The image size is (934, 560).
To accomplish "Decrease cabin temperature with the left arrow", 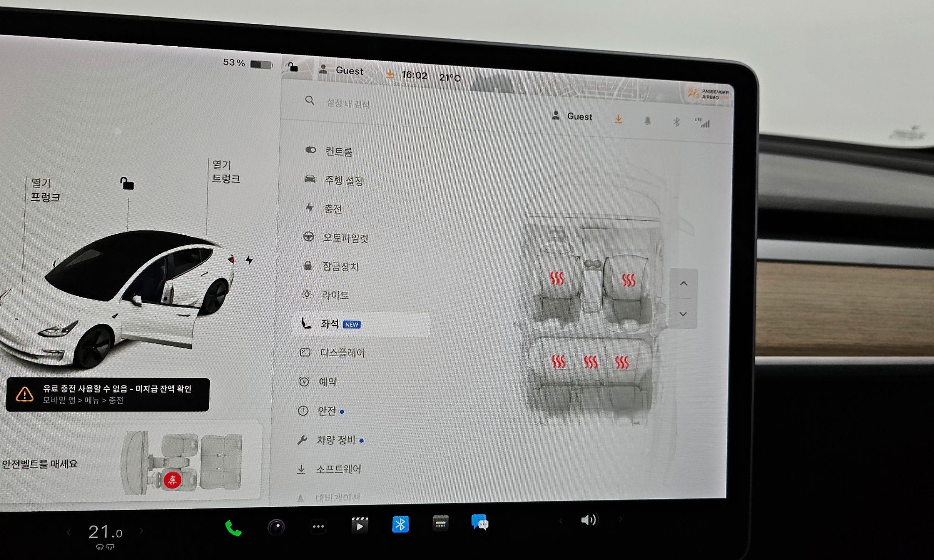I will click(69, 532).
